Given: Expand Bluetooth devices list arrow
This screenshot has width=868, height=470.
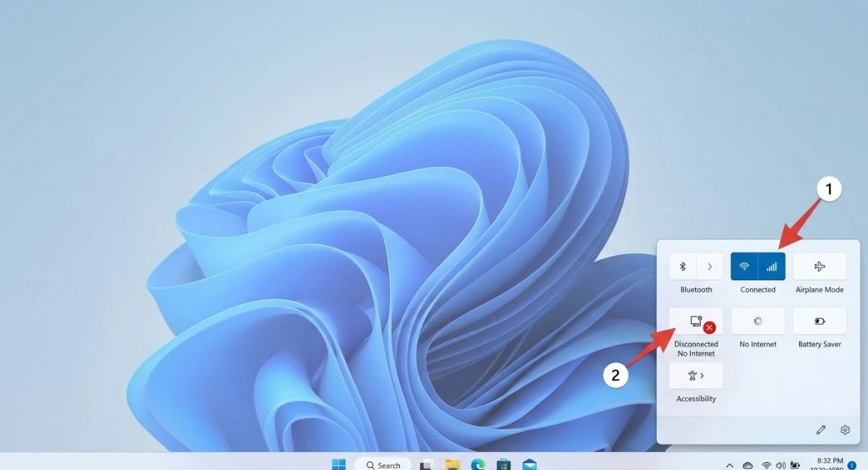Looking at the screenshot, I should tap(710, 267).
